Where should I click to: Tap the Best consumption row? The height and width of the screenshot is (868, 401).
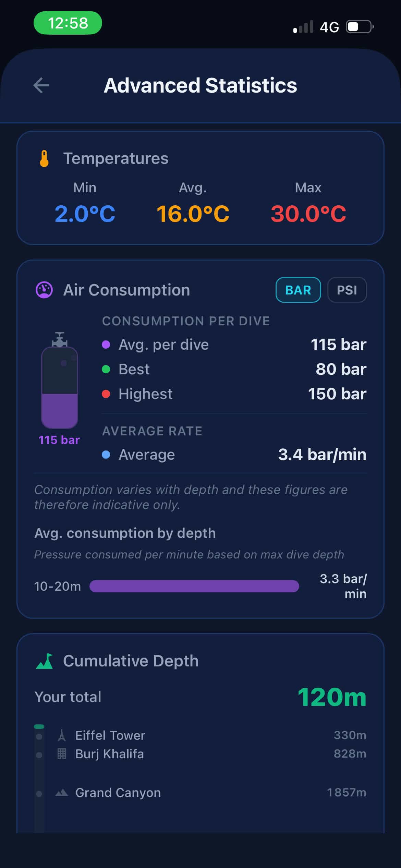click(234, 369)
